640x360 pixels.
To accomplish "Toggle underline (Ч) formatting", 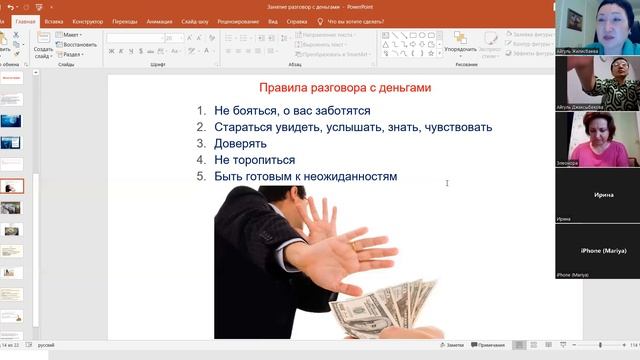I will [x=131, y=51].
